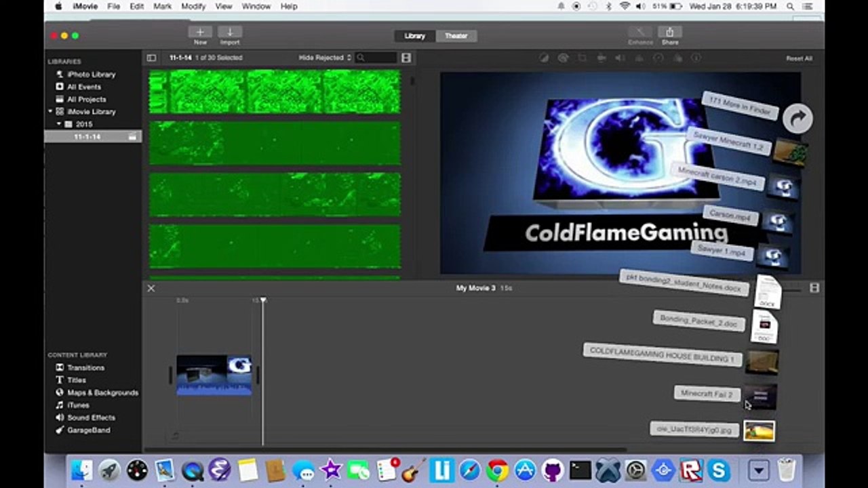Toggle the filmstrip clip appearance button
This screenshot has width=868, height=488.
[x=406, y=58]
